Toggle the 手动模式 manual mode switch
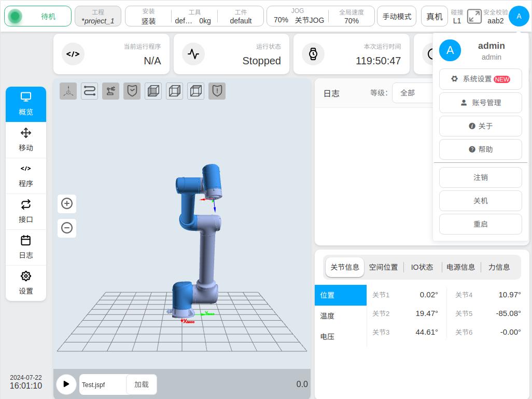The image size is (532, 399). pyautogui.click(x=397, y=17)
